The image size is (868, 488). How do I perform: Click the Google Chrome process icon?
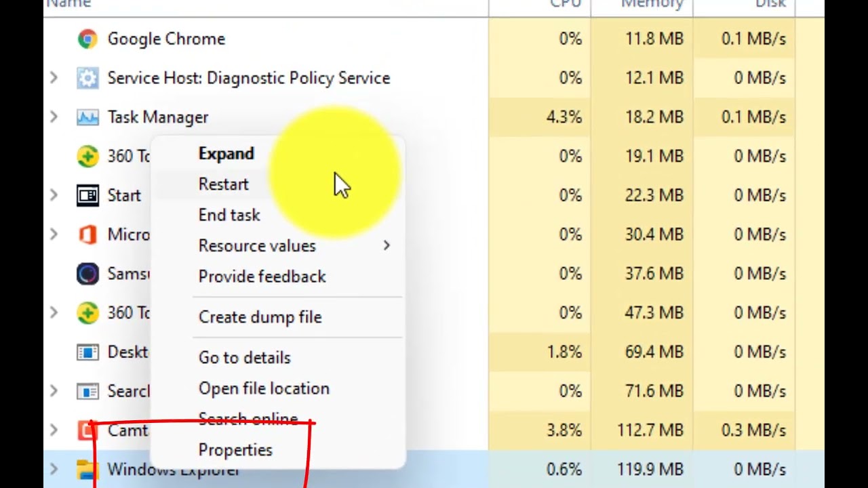(87, 39)
